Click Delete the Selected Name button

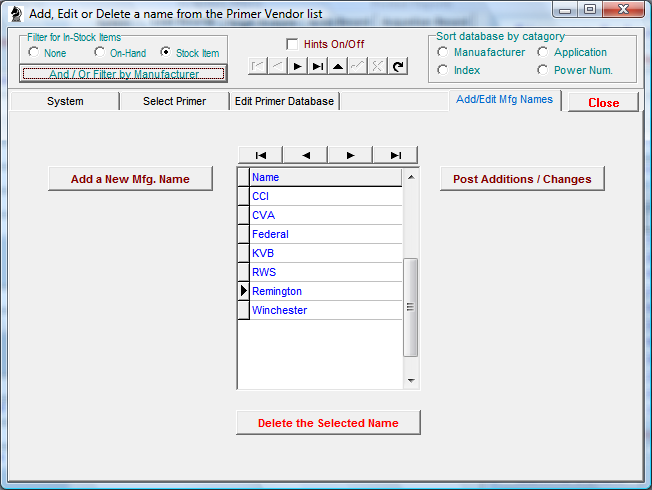[328, 423]
